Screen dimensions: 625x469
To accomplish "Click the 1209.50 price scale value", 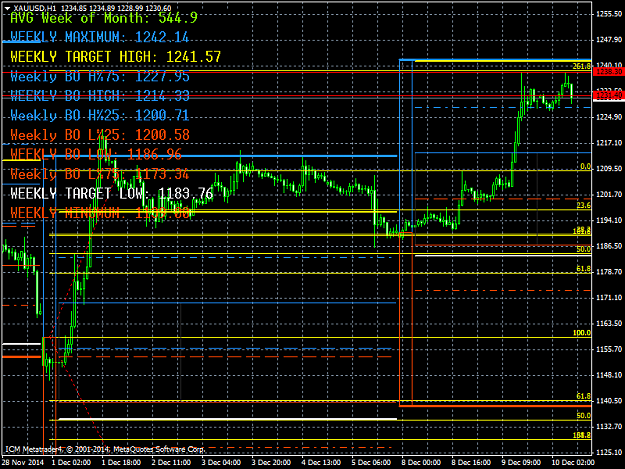I will (x=609, y=169).
